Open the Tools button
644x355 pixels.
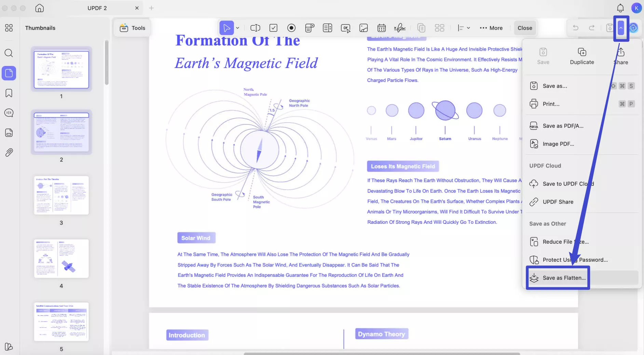(x=133, y=28)
